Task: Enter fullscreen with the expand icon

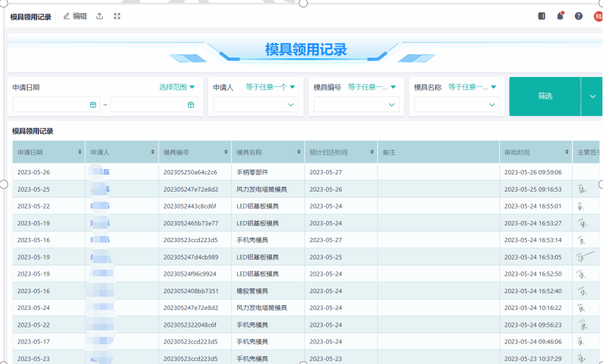Action: point(117,16)
